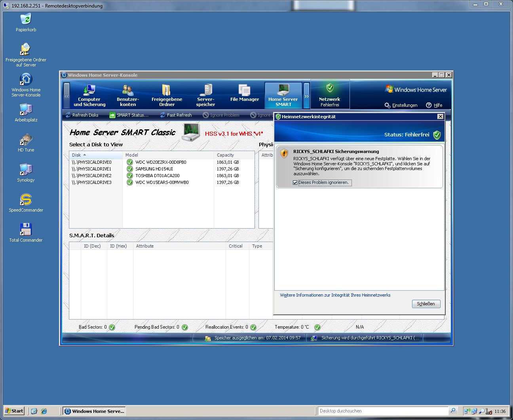Show more tabs with the right double-chevron
513x420 pixels.
tap(306, 96)
